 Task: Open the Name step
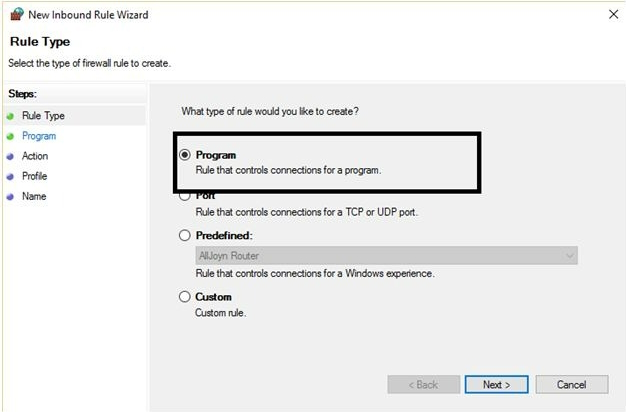34,196
